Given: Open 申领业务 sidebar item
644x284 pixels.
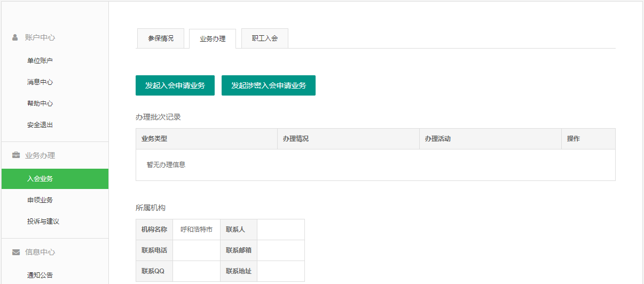Looking at the screenshot, I should tap(40, 200).
